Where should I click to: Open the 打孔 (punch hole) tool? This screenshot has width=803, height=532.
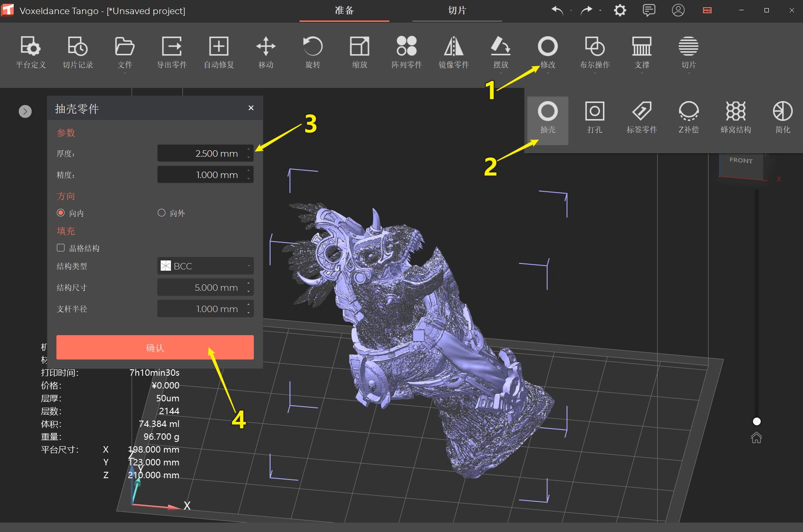(x=595, y=117)
